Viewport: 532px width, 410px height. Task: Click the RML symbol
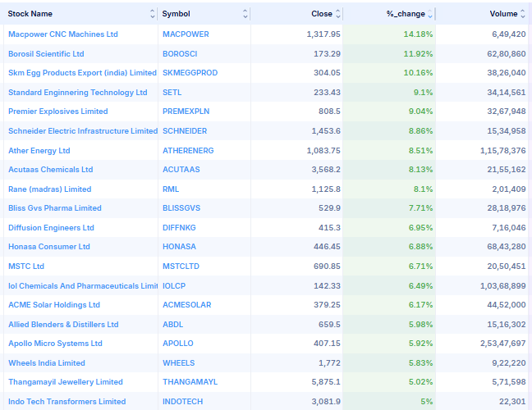point(171,189)
